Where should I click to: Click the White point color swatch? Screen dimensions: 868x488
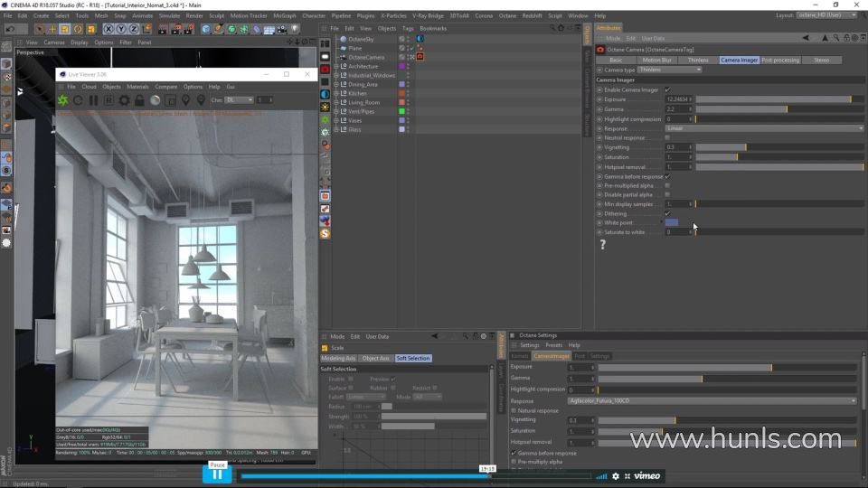[x=672, y=222]
